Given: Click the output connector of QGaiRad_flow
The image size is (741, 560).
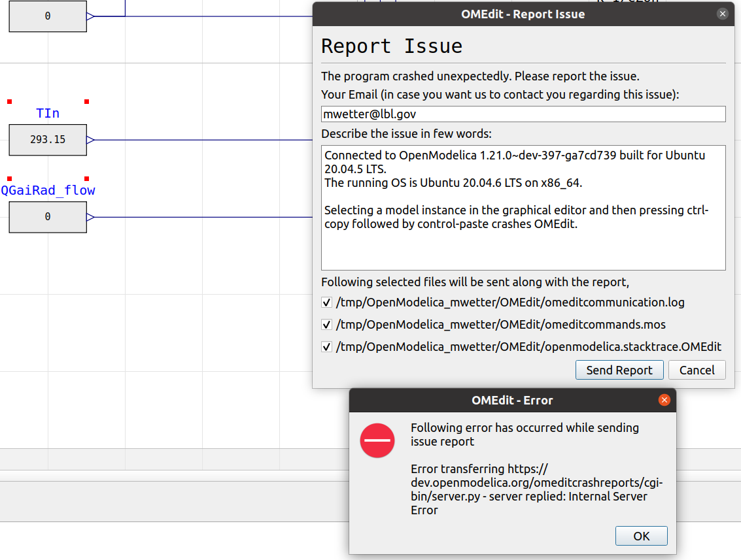Looking at the screenshot, I should pyautogui.click(x=91, y=216).
